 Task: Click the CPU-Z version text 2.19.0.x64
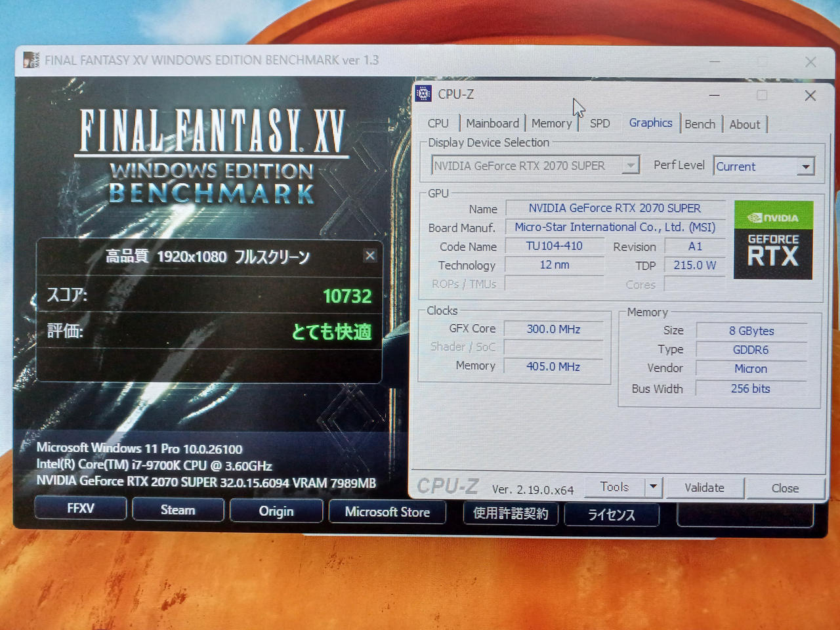tap(533, 490)
